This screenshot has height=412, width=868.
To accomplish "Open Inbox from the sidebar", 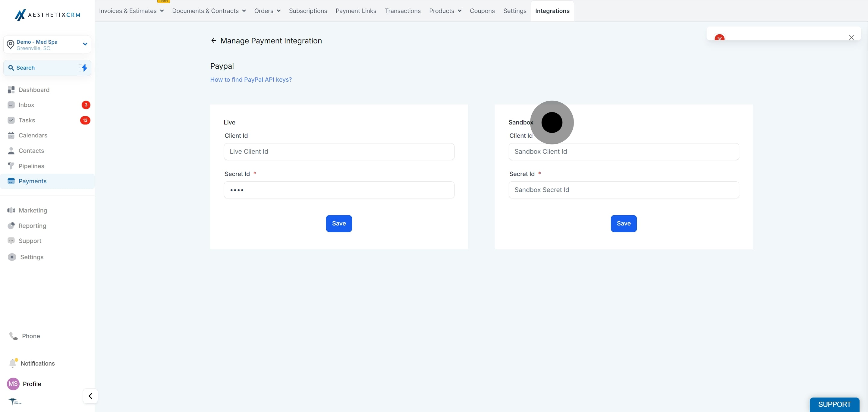I will (47, 105).
